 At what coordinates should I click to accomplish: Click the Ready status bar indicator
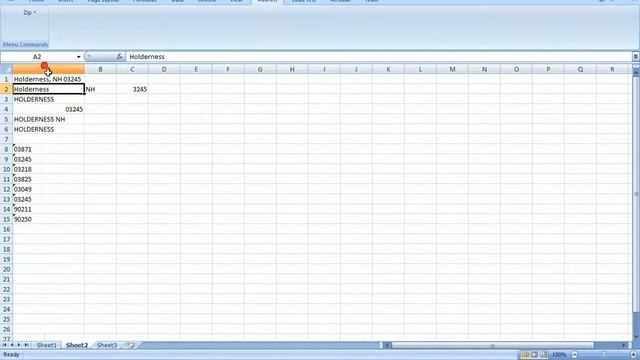pos(11,355)
